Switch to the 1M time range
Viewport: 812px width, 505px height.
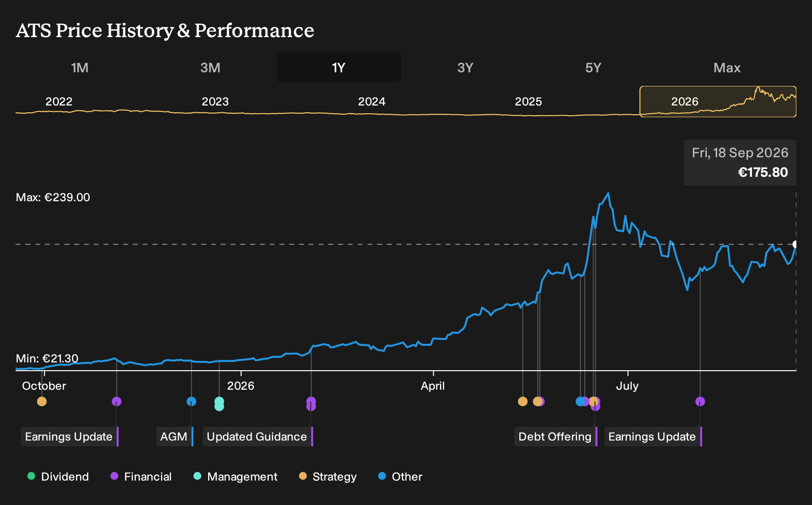tap(80, 67)
